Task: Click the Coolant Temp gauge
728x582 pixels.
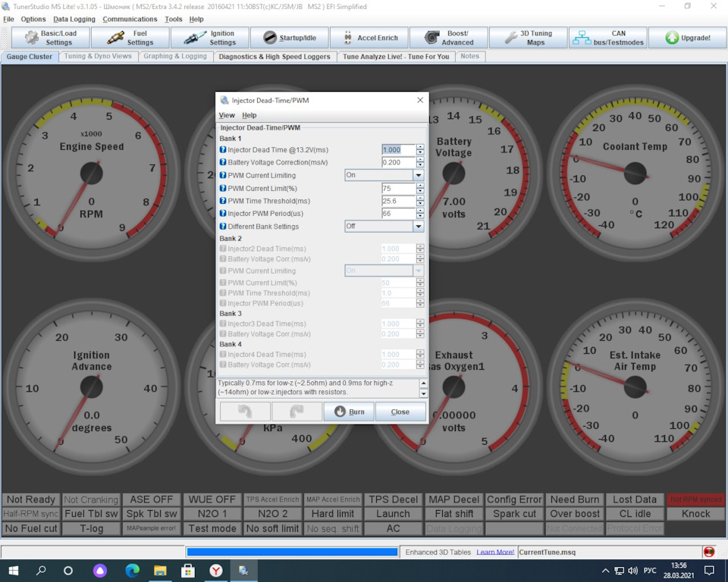Action: pos(635,173)
